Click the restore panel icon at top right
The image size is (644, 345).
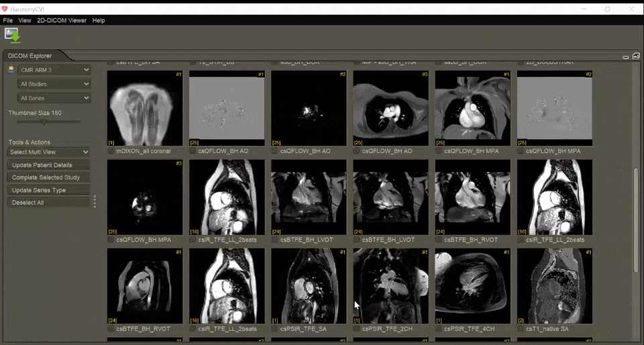click(x=636, y=56)
